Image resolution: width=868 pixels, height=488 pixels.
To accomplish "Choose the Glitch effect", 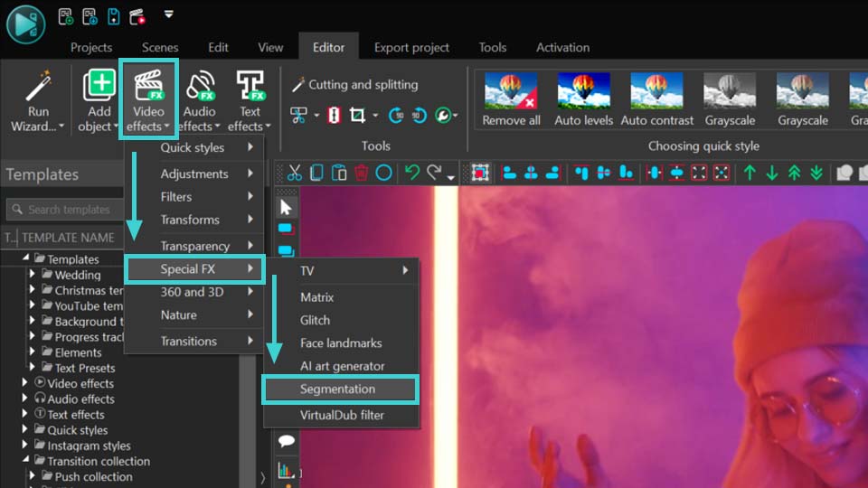I will [342, 320].
